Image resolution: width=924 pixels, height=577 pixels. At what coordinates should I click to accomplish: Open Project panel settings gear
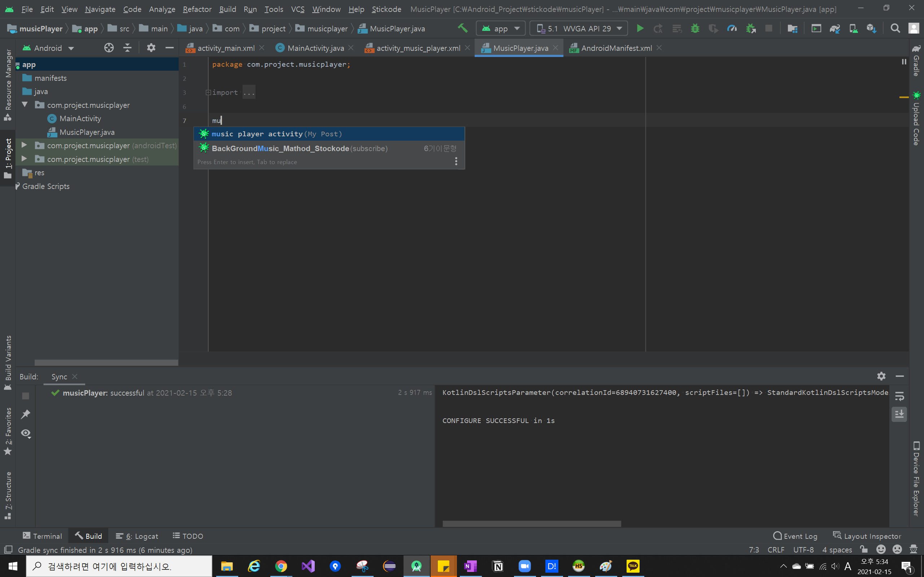click(151, 48)
